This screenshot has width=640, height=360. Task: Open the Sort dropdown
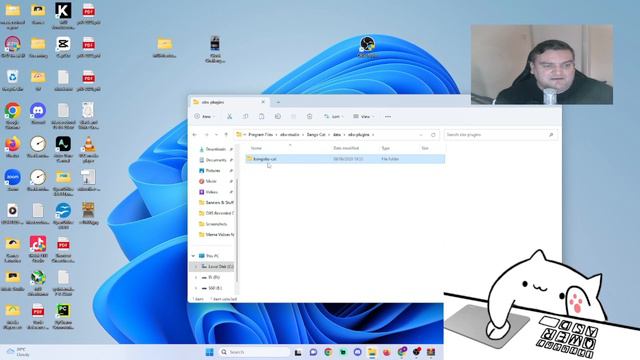click(x=333, y=116)
